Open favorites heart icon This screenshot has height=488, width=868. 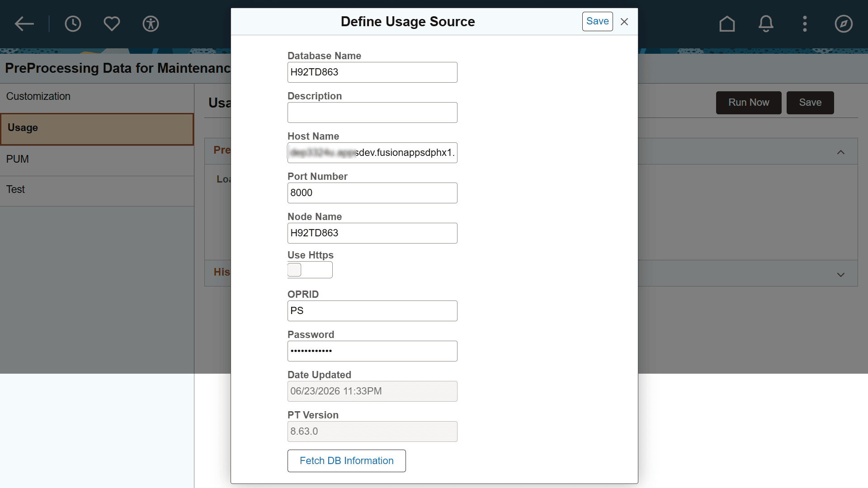[112, 23]
